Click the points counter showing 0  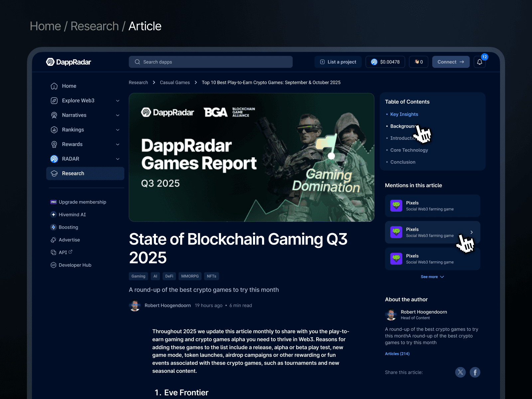[x=419, y=62]
